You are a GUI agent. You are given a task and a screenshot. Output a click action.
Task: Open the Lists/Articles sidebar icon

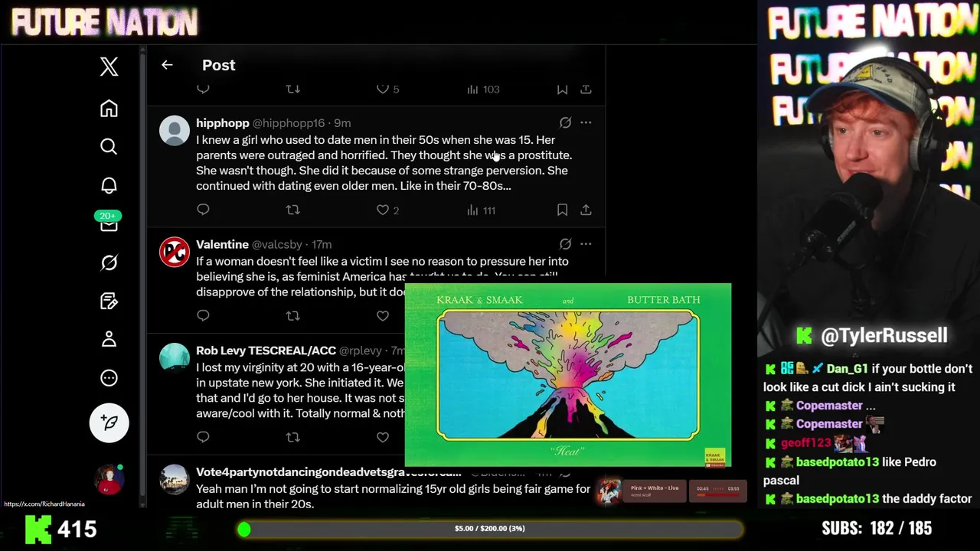(109, 301)
